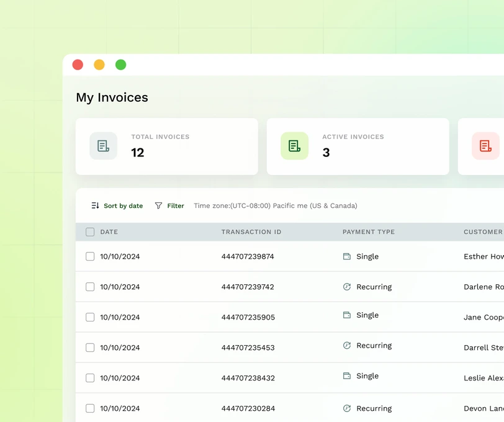
Task: Open transaction ID 444707235905
Action: click(x=248, y=317)
